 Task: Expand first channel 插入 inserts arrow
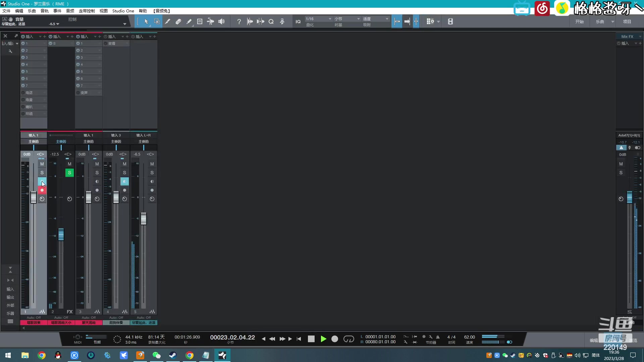point(40,37)
